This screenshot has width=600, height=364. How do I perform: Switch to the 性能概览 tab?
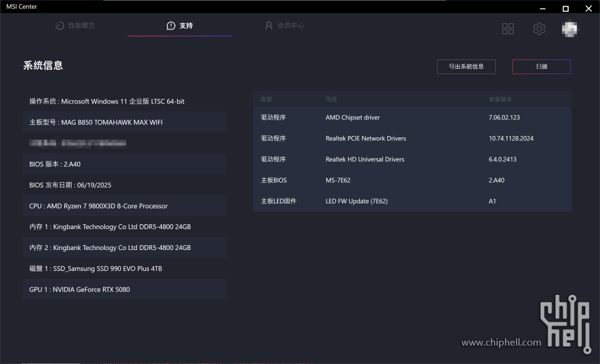(x=75, y=26)
